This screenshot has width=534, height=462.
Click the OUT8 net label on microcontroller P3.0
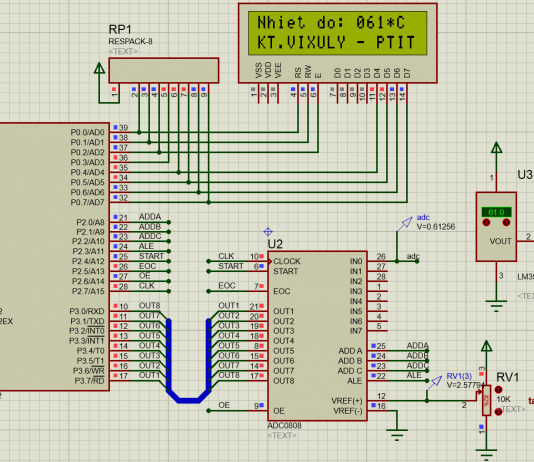(150, 306)
